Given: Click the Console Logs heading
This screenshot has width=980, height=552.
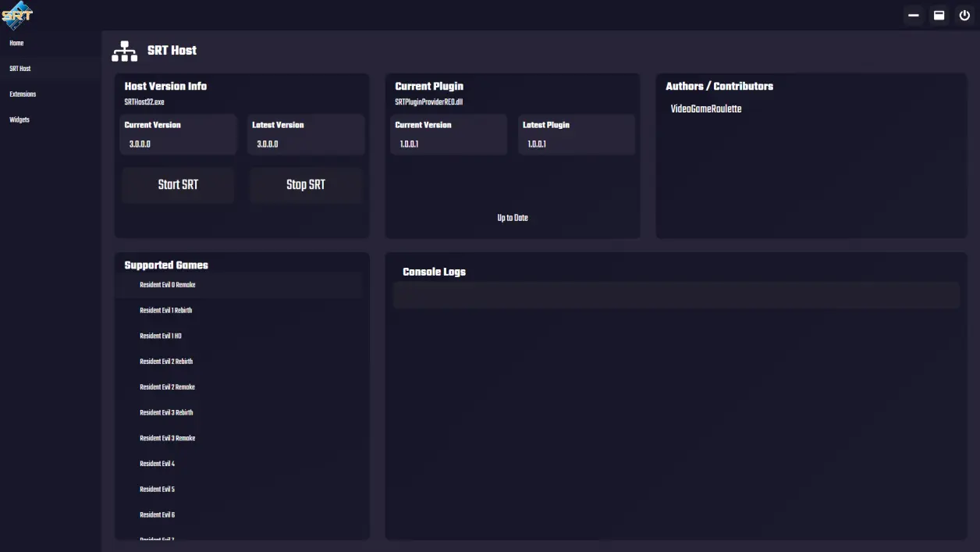Looking at the screenshot, I should pyautogui.click(x=434, y=272).
